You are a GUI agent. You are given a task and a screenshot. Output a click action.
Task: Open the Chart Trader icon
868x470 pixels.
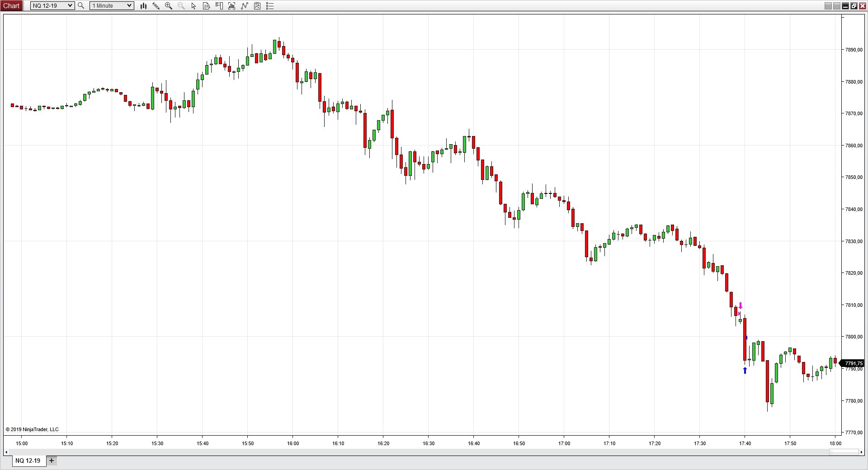tap(219, 6)
